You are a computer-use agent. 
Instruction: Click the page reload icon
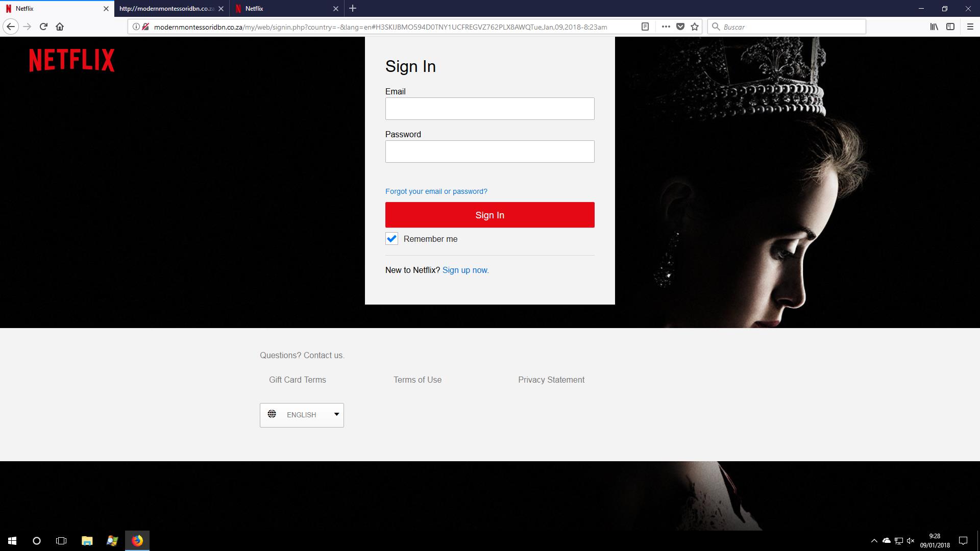pyautogui.click(x=43, y=26)
